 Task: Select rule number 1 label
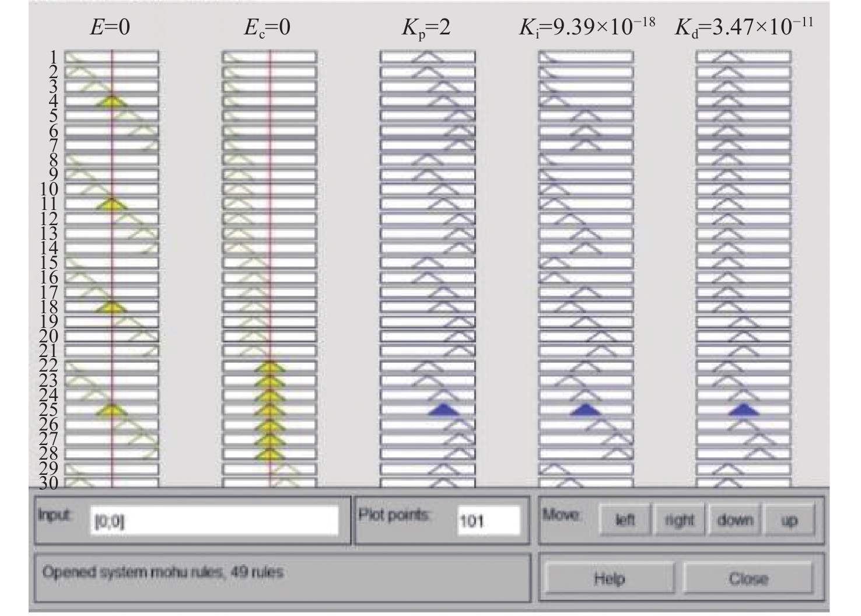pyautogui.click(x=54, y=57)
